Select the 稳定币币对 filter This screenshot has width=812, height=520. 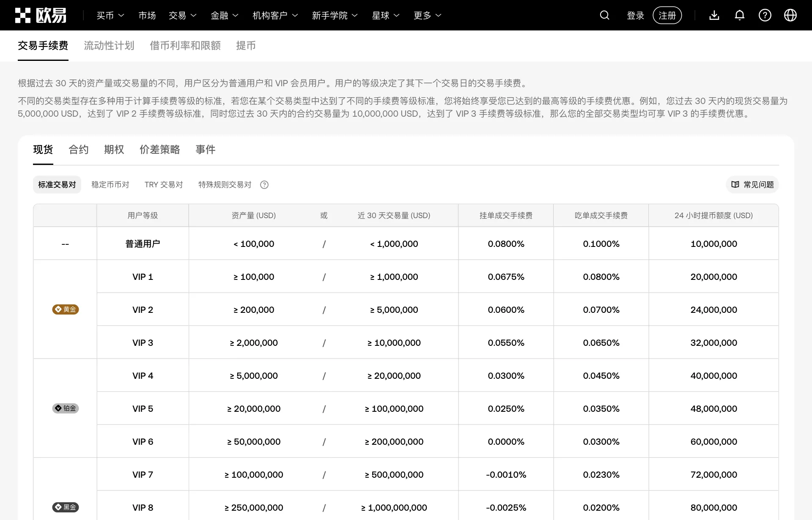tap(110, 185)
